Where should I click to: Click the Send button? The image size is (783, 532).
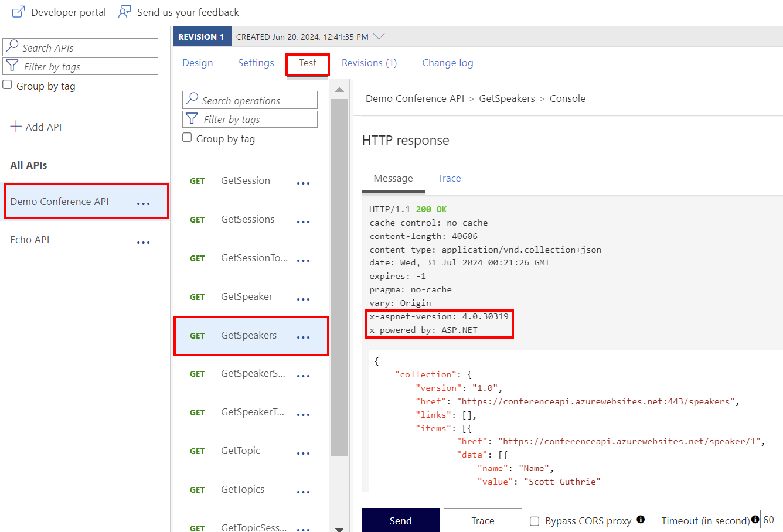[401, 520]
